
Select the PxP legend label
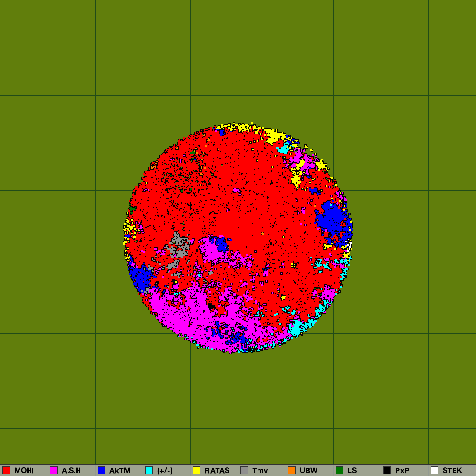402,471
